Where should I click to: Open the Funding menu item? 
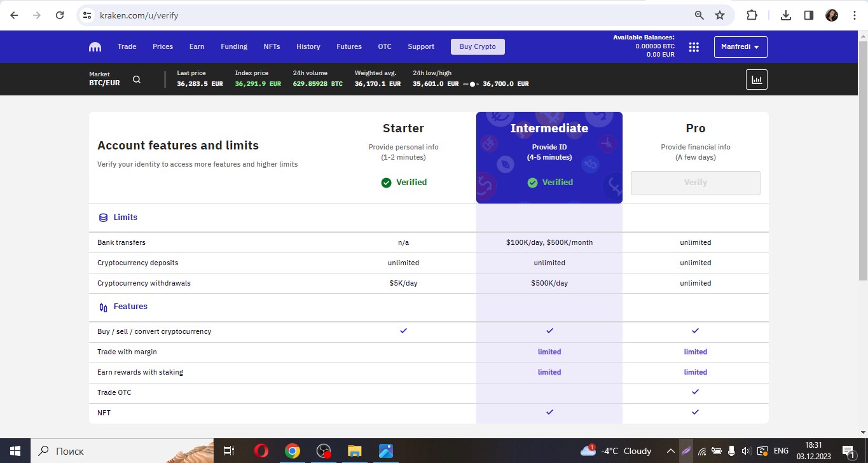234,46
